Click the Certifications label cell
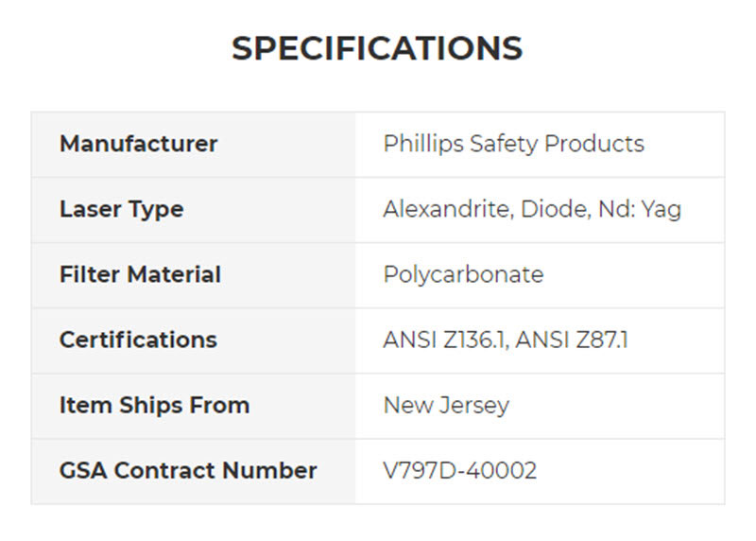The width and height of the screenshot is (756, 541). pos(138,340)
